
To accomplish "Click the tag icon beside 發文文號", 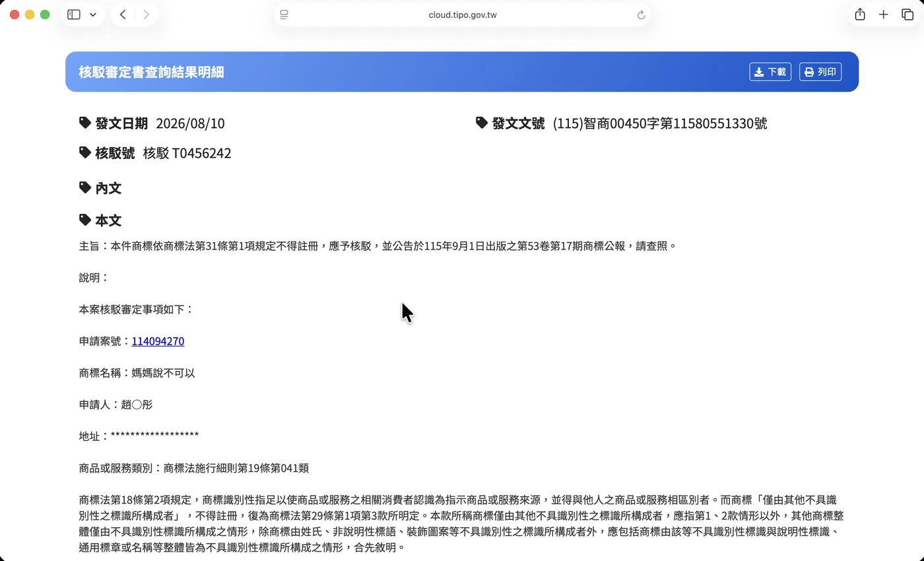I will 482,123.
